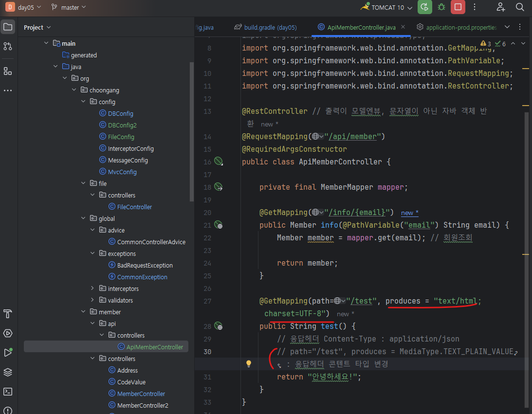This screenshot has height=414, width=532.
Task: Expand the validators package
Action: (x=92, y=300)
